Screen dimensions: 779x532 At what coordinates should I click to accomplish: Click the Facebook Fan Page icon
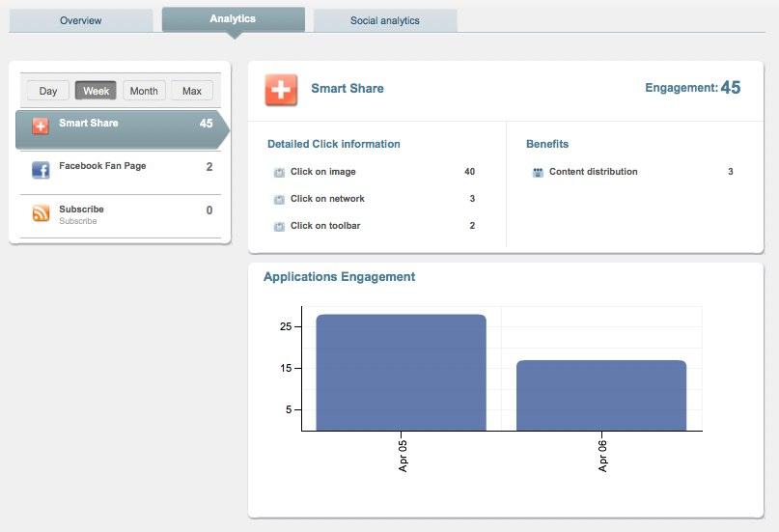[41, 170]
